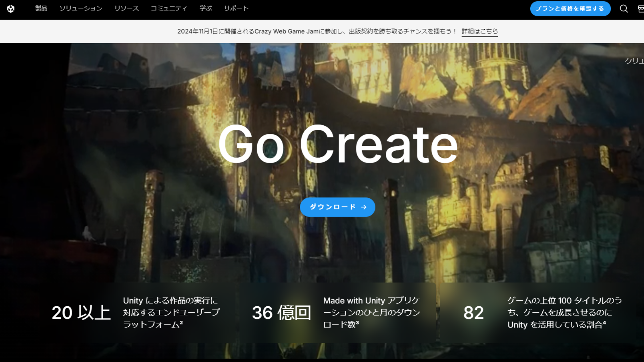Viewport: 644px width, 362px height.
Task: Open the search magnifier icon
Action: [x=624, y=9]
